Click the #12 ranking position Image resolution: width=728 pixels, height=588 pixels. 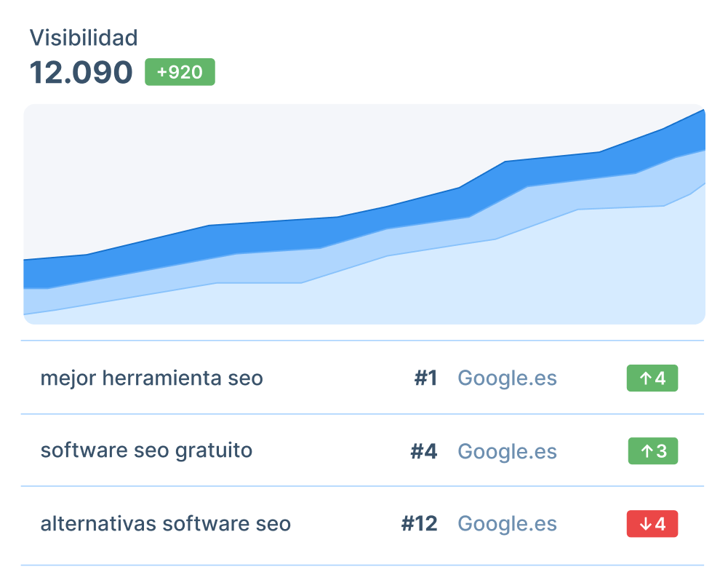pos(419,524)
